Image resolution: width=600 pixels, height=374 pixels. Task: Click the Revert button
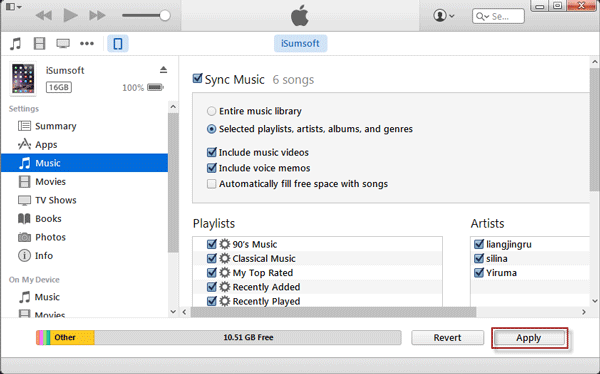pyautogui.click(x=447, y=338)
